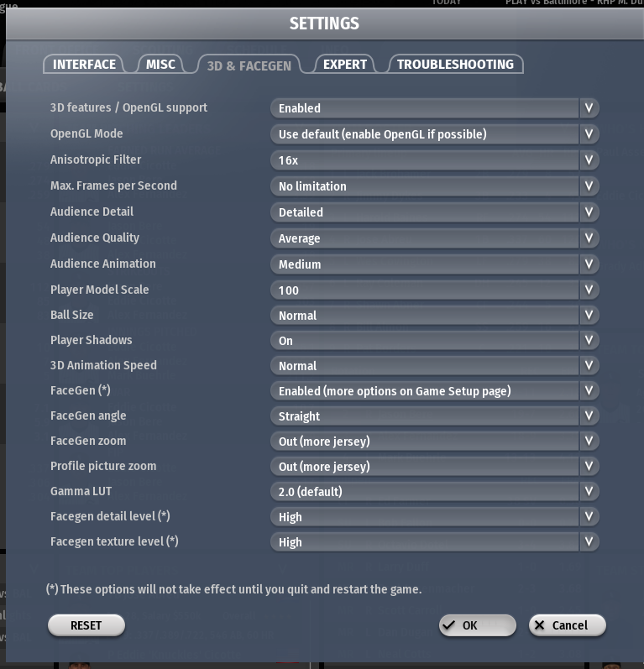Screen dimensions: 644x669
Task: Confirm settings with the OK button
Action: 477,625
